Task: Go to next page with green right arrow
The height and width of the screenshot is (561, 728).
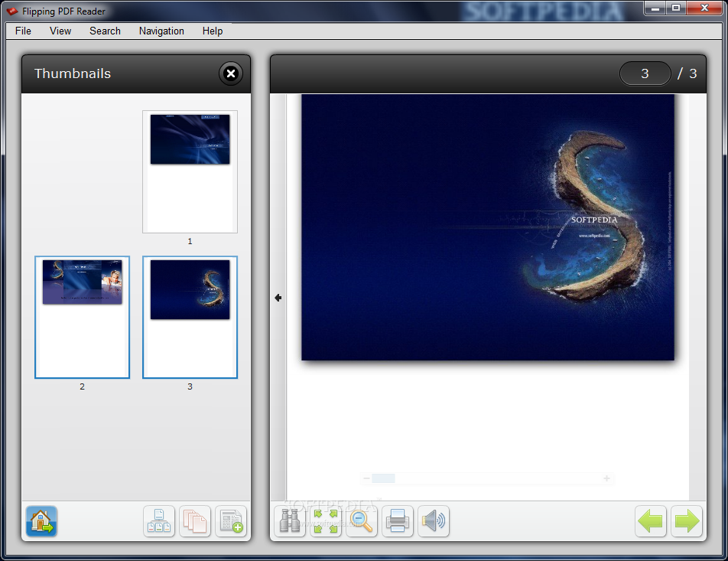Action: [x=687, y=521]
